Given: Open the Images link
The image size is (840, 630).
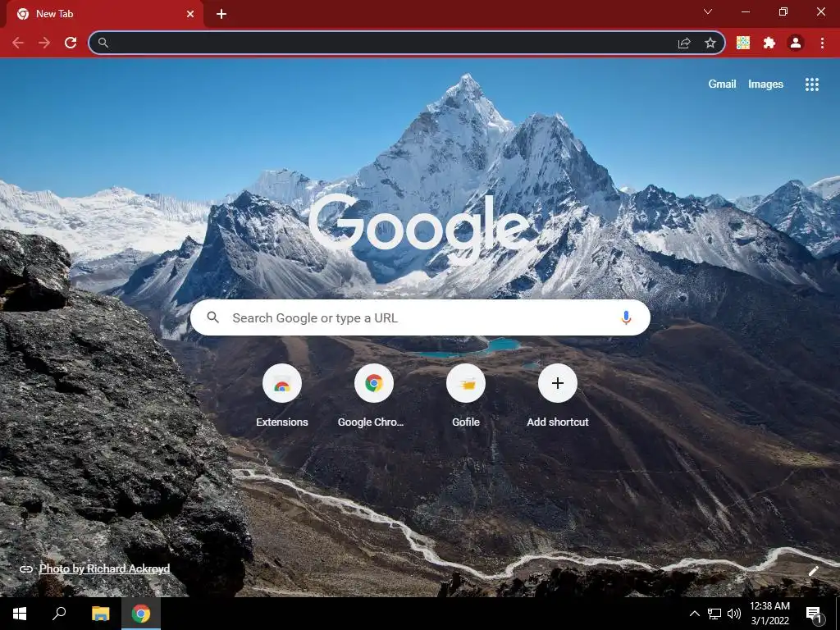Looking at the screenshot, I should point(765,84).
